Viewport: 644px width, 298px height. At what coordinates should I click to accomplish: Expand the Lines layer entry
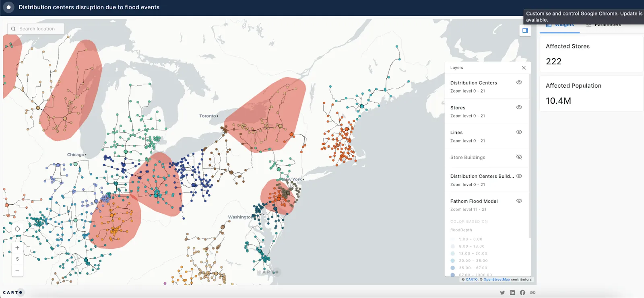point(456,133)
